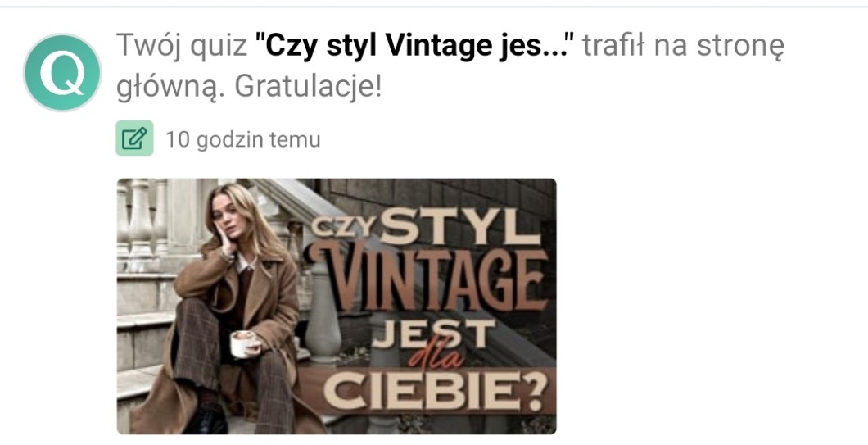Click the round green Q avatar icon

click(62, 73)
